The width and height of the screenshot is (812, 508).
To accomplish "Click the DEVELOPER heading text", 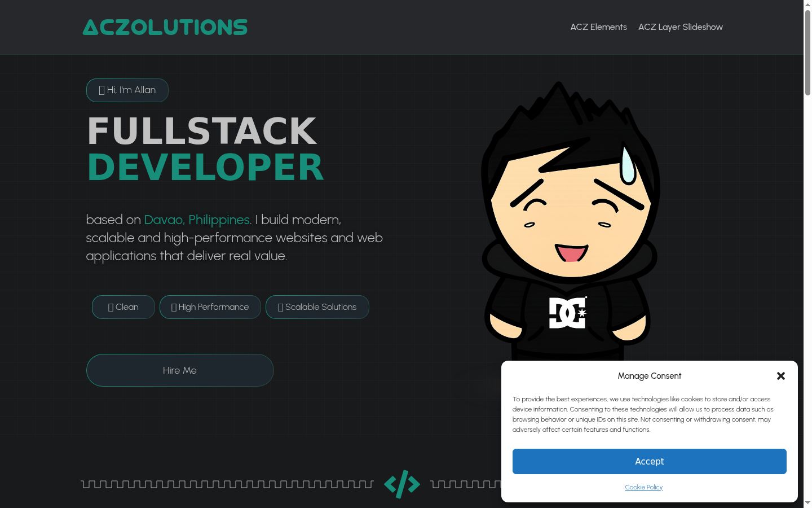I will pos(206,167).
